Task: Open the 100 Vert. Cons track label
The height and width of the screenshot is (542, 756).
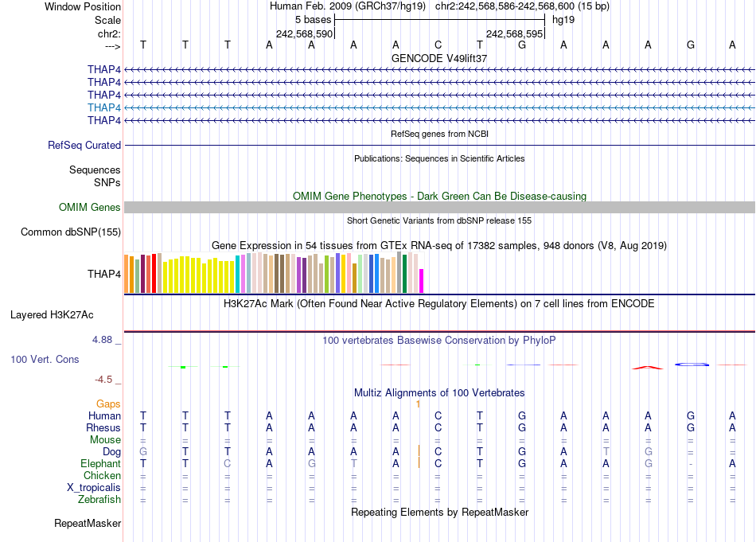Action: 45,359
